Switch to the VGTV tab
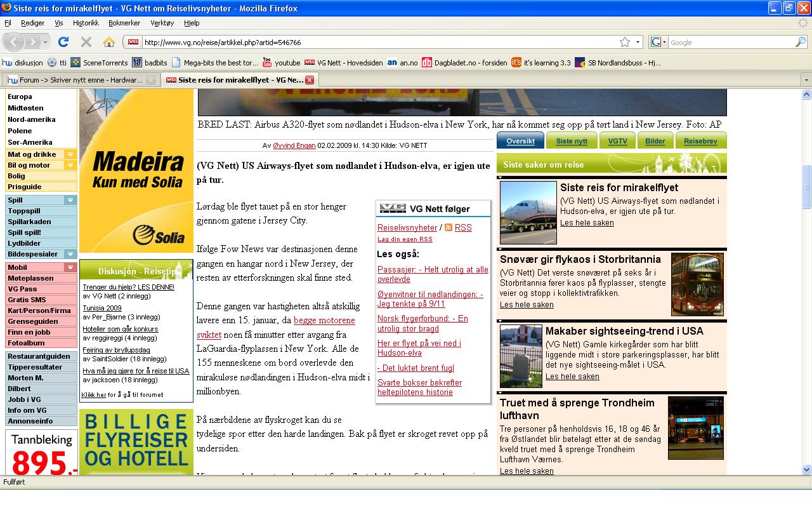 pos(617,141)
